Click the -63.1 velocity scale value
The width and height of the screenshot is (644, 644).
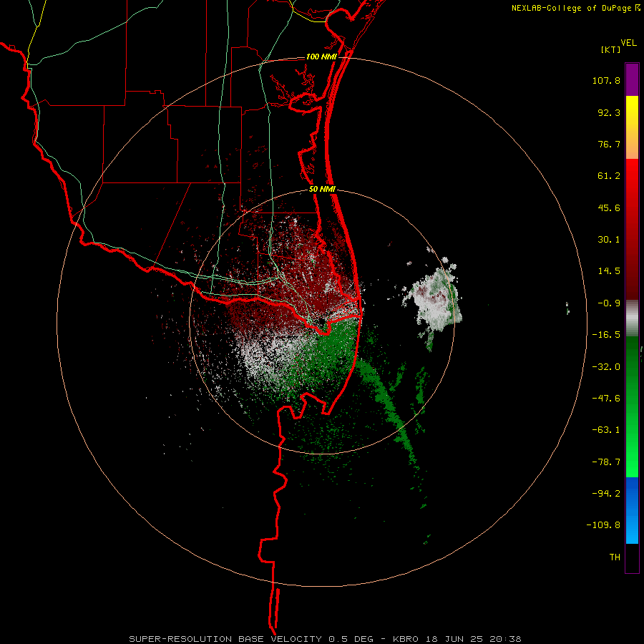[x=606, y=430]
